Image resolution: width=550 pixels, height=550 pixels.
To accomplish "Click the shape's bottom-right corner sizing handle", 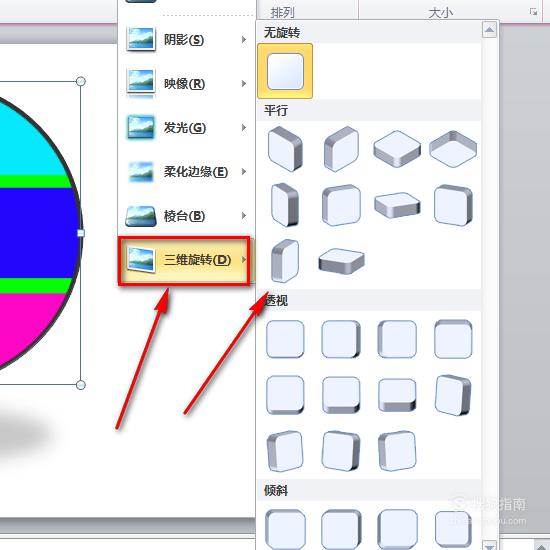I will click(x=81, y=385).
